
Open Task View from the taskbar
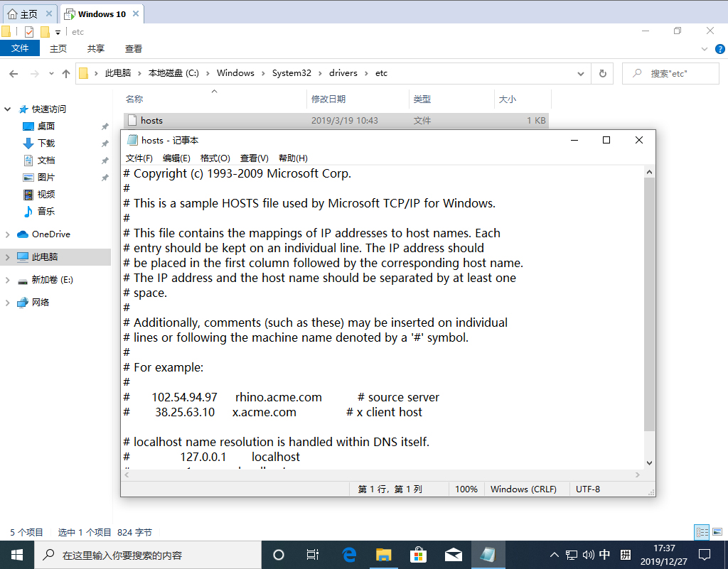click(313, 555)
